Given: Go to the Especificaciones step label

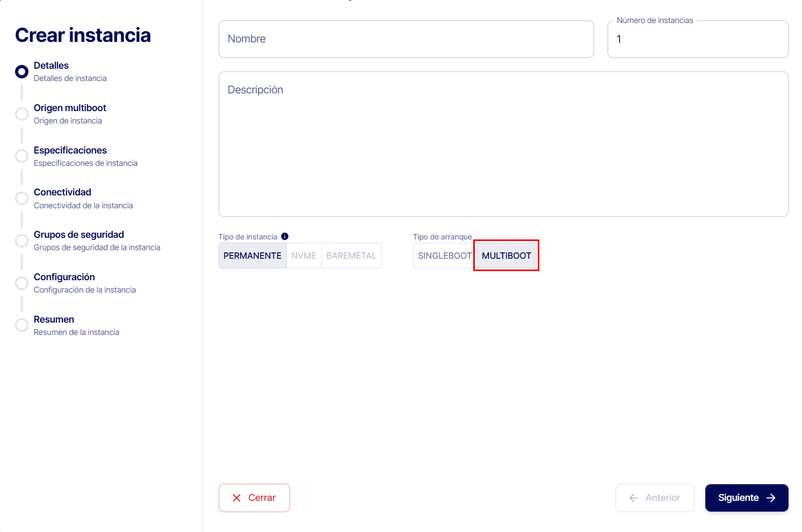Looking at the screenshot, I should (x=70, y=150).
